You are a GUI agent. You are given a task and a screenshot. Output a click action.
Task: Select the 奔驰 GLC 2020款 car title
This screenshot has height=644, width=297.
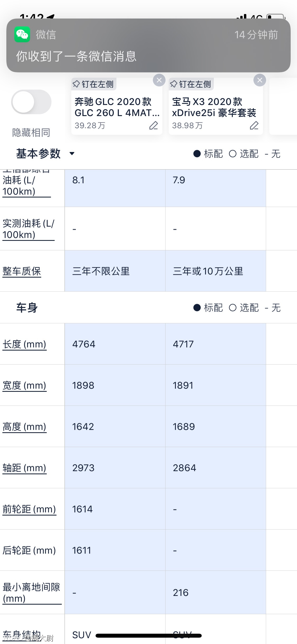click(117, 107)
